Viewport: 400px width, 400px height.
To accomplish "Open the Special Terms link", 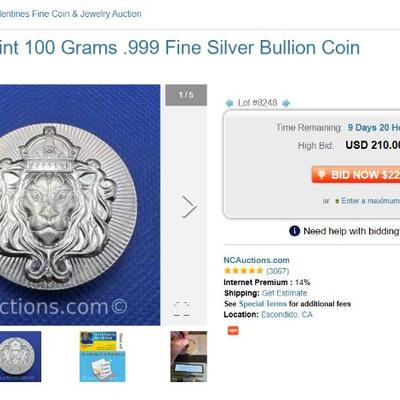I will pos(263,304).
